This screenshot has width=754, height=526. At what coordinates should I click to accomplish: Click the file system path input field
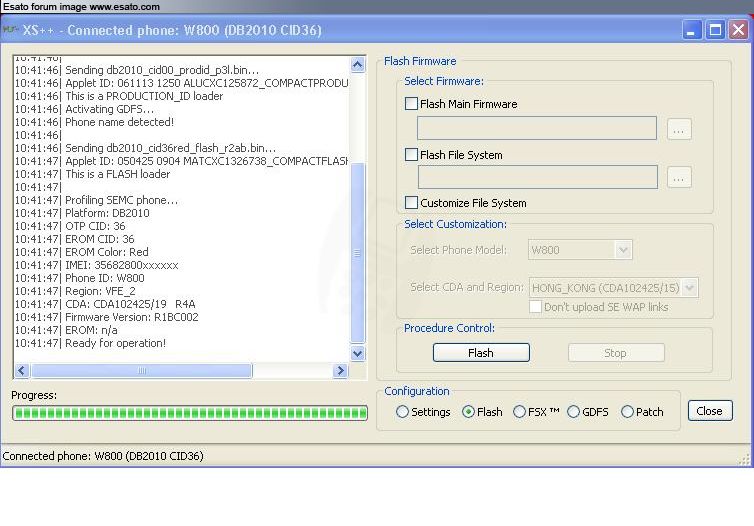538,177
